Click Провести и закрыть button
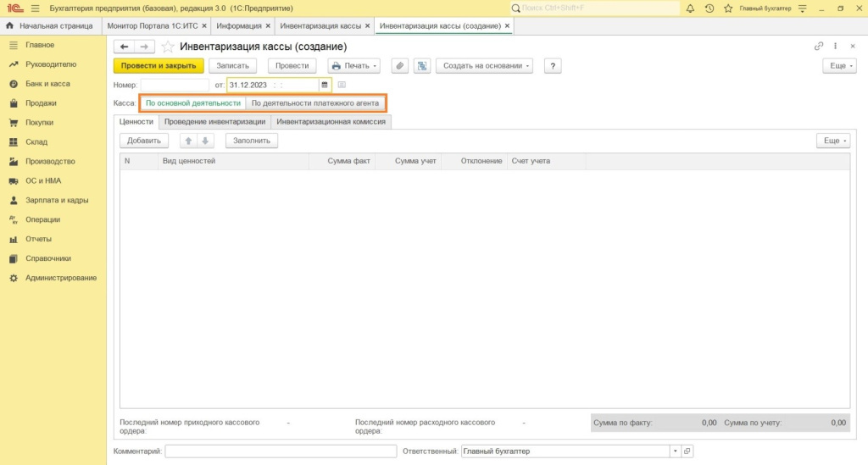 click(x=159, y=66)
